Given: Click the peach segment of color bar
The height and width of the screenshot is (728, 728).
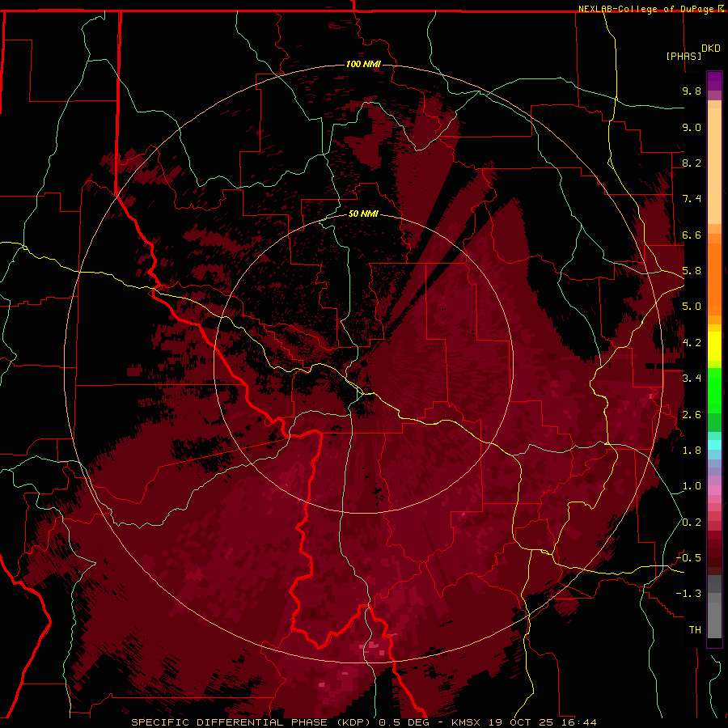Looking at the screenshot, I should 714,166.
